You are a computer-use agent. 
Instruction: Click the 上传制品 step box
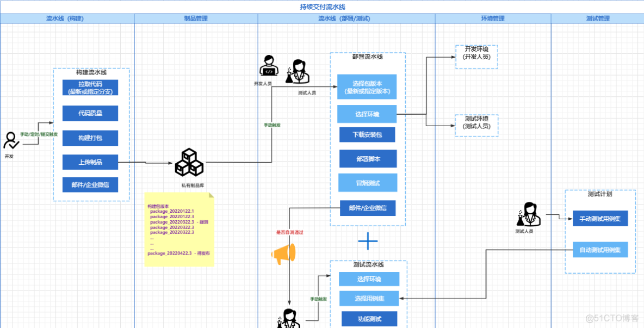coord(90,162)
